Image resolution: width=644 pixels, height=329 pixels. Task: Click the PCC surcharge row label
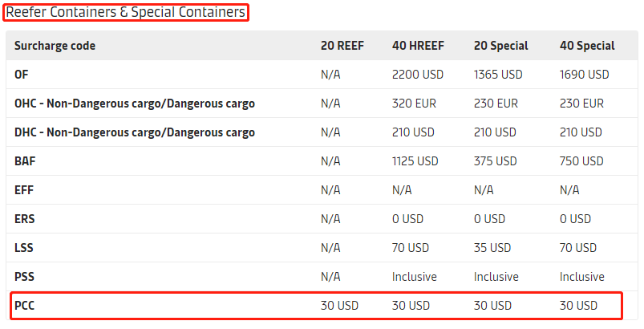coord(25,306)
